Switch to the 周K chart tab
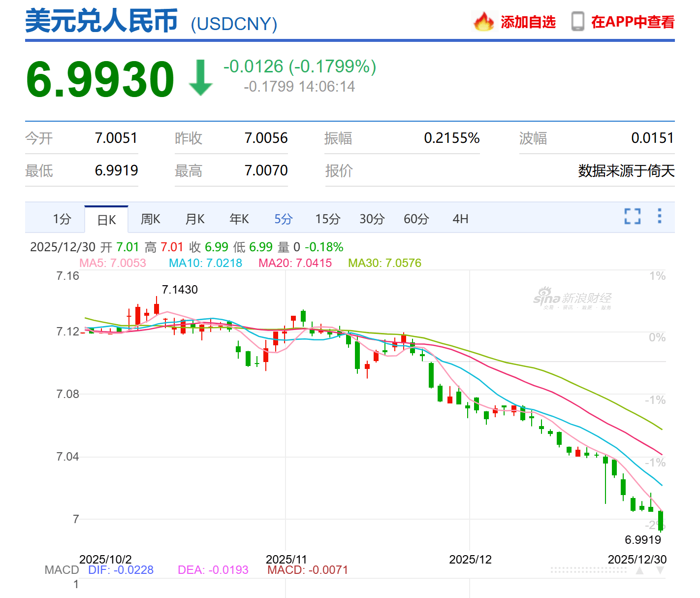This screenshot has width=700, height=598. pos(151,219)
